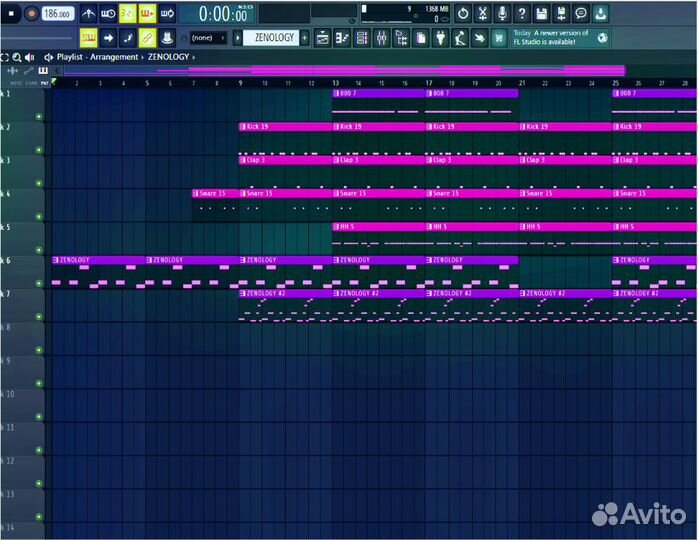The width and height of the screenshot is (698, 540).
Task: Click the render/export floppy with waveform icon
Action: click(x=561, y=14)
